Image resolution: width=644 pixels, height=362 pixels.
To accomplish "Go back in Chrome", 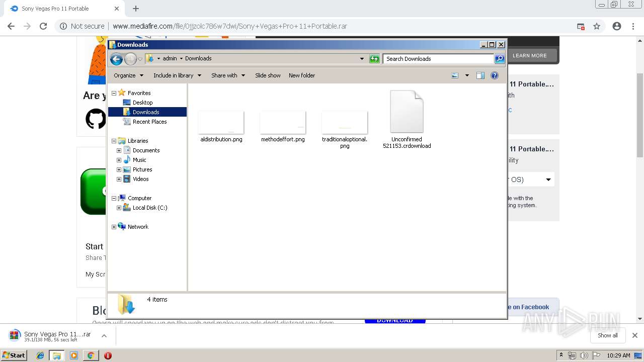I will pyautogui.click(x=11, y=26).
